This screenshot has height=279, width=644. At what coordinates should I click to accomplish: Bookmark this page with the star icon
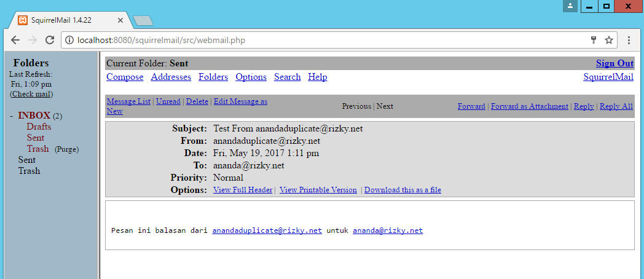coord(609,40)
